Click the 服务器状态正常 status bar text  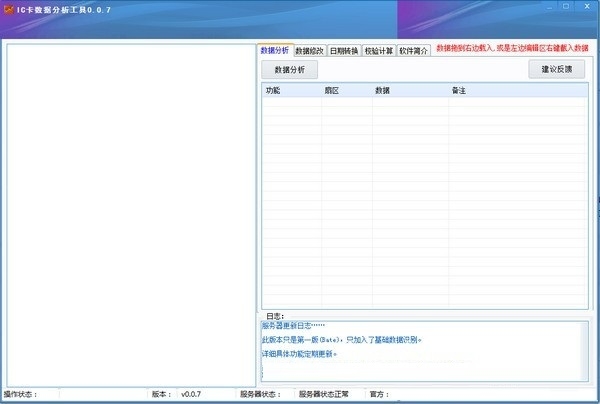coord(323,394)
